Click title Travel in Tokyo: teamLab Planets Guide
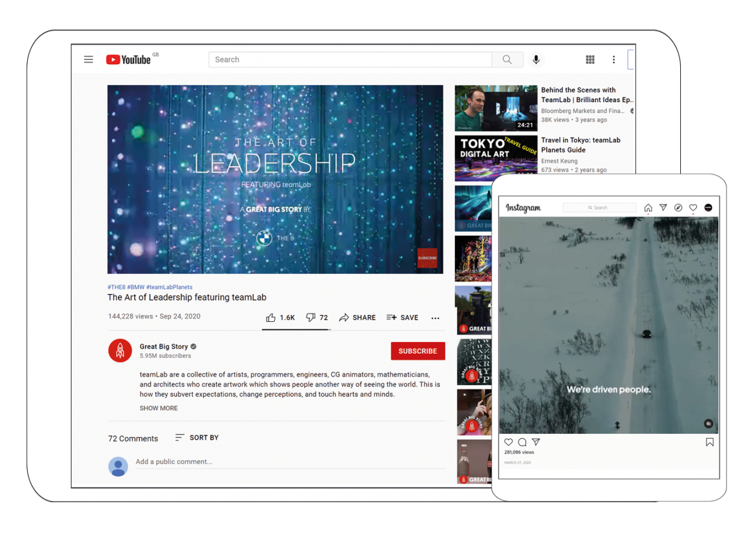Image resolution: width=756 pixels, height=535 pixels. pos(581,145)
